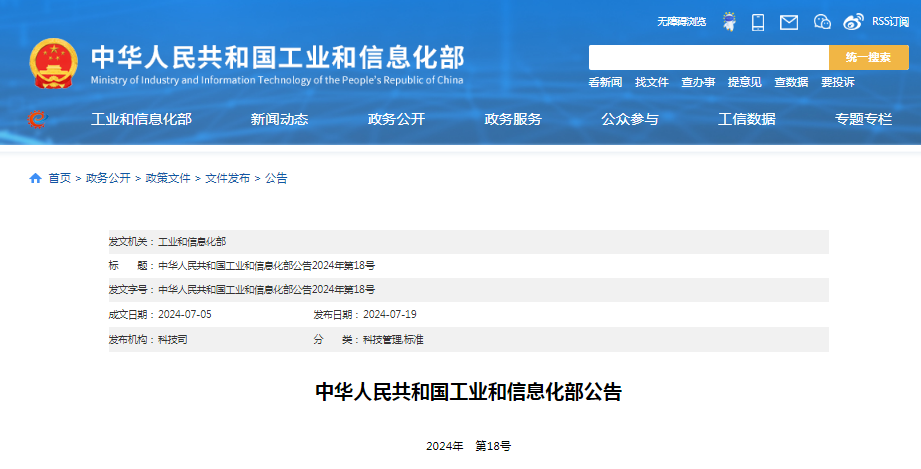This screenshot has height=469, width=921.
Task: Select 找文件 quick link
Action: click(651, 82)
